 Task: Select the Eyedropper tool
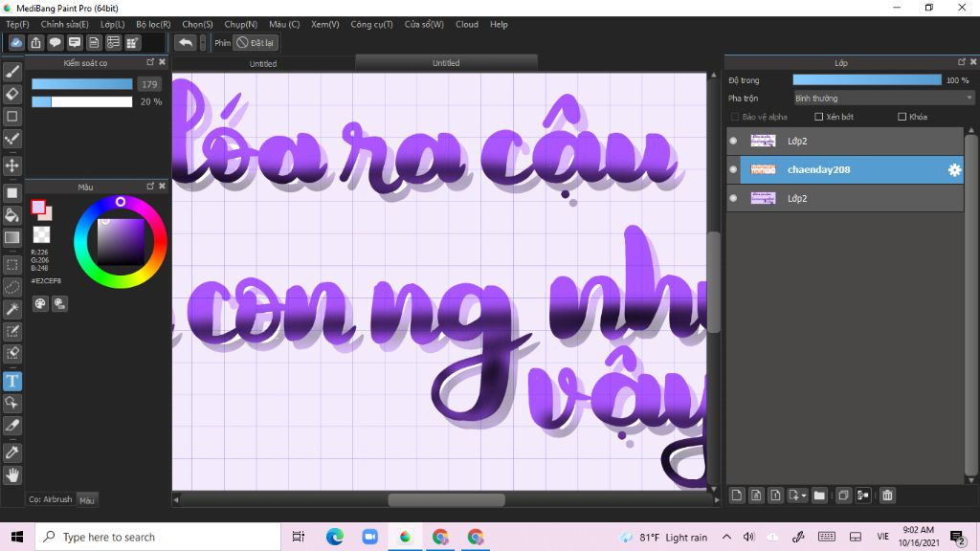(x=11, y=452)
